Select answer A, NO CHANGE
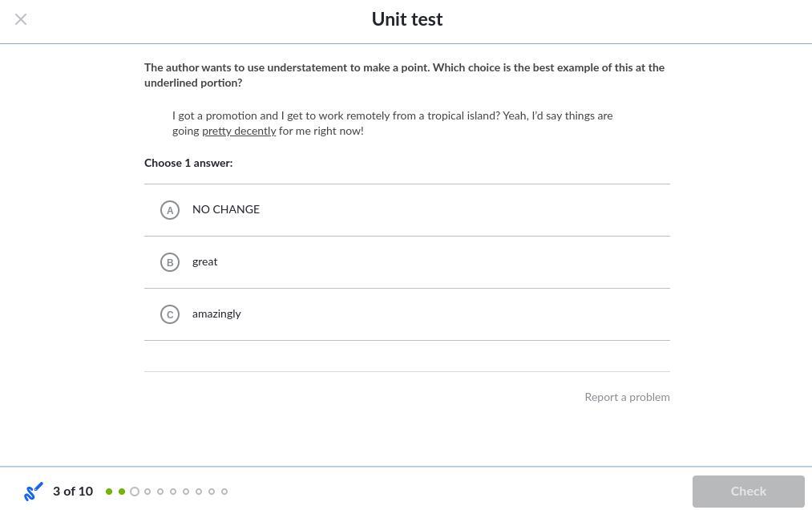This screenshot has height=510, width=812. tap(170, 210)
